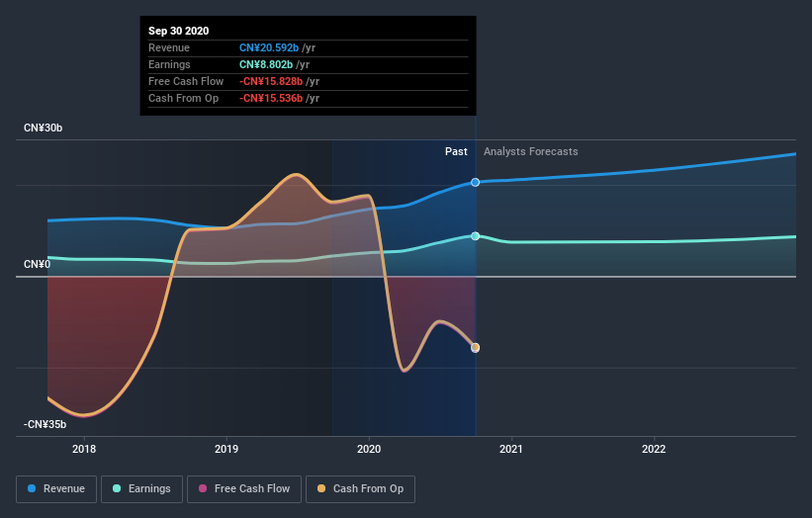The width and height of the screenshot is (812, 518).
Task: Click the -CN¥15.828b free cash flow value
Action: tap(271, 81)
